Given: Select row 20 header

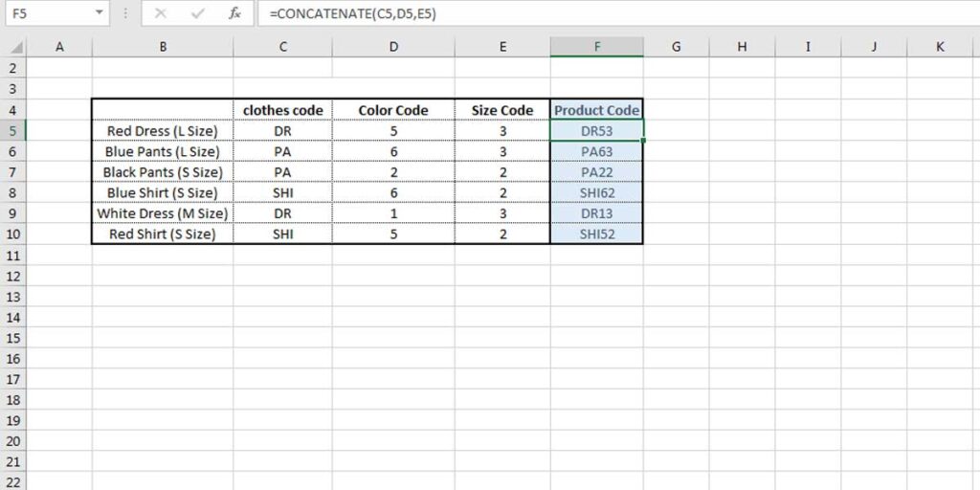Looking at the screenshot, I should (x=13, y=441).
